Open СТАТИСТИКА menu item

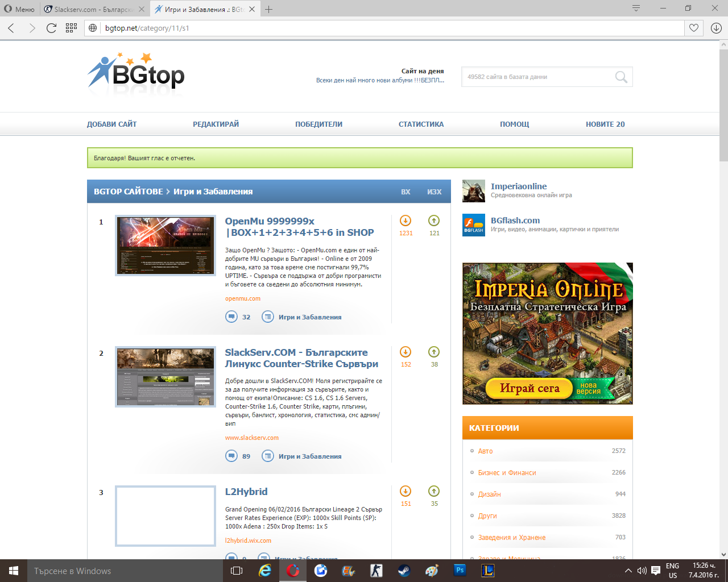[421, 124]
